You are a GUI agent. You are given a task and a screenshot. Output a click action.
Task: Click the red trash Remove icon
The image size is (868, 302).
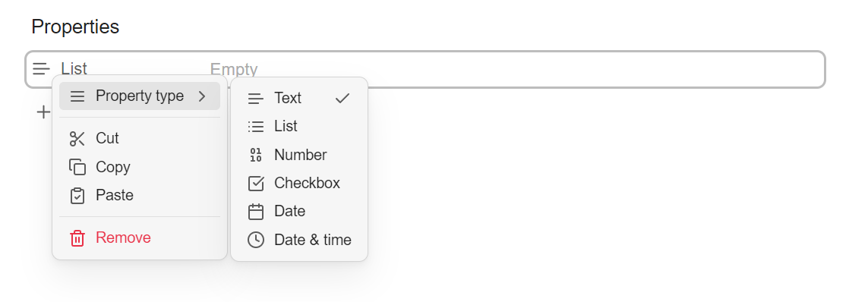point(77,238)
